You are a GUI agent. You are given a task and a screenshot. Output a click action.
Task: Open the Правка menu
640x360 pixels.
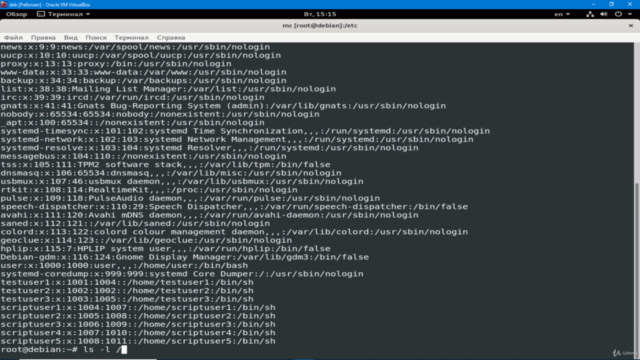click(x=43, y=38)
